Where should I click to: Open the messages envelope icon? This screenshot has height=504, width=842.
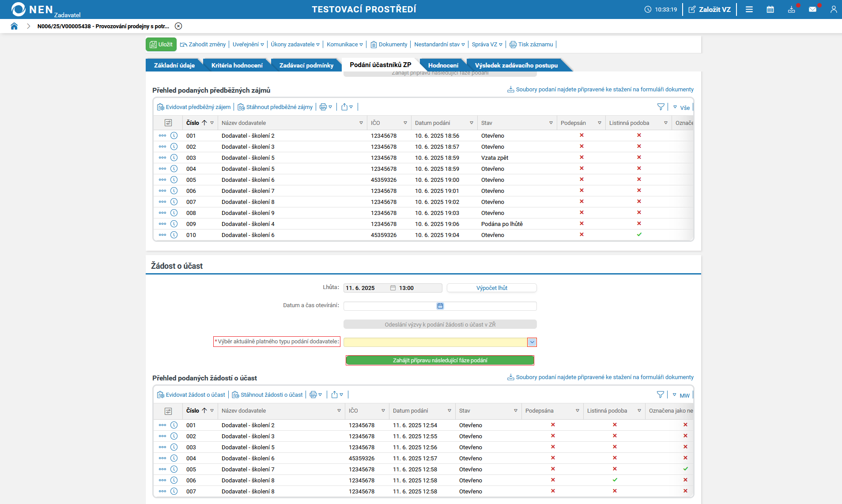[x=812, y=9]
